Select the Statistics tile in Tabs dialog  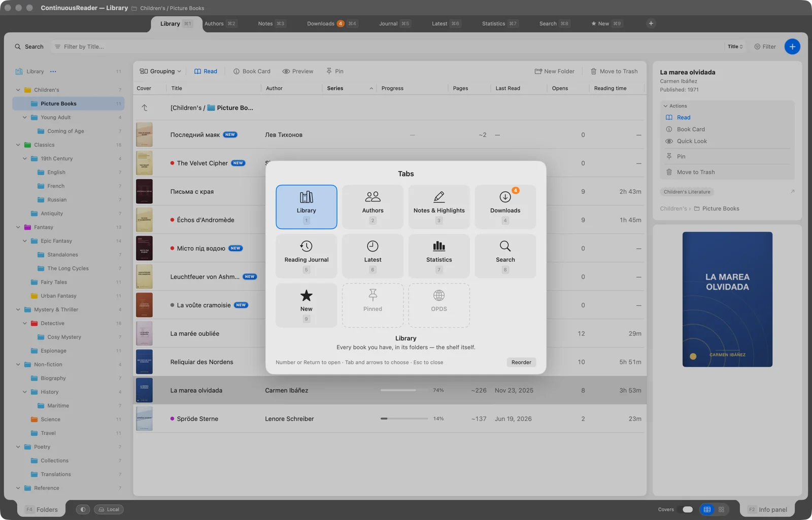[439, 256]
